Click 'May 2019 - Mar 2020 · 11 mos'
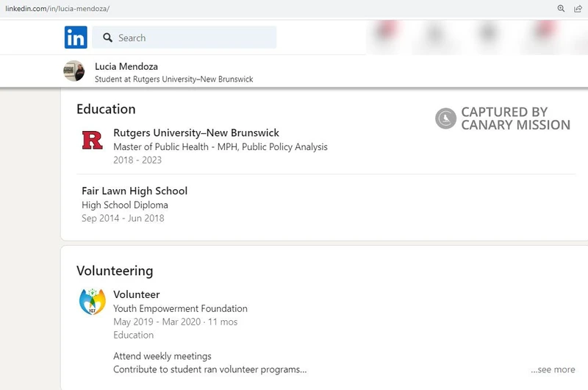 [176, 322]
